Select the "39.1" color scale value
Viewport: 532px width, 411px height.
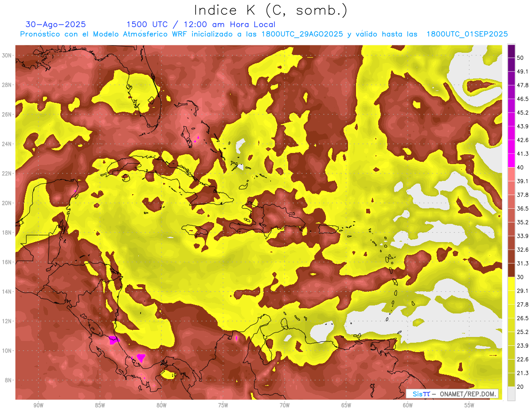click(523, 181)
